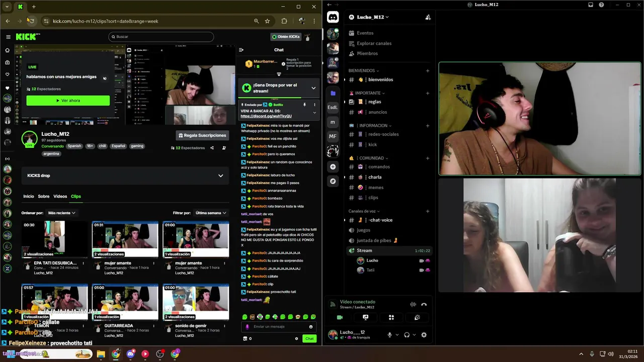Click Ver ahora button
Image resolution: width=644 pixels, height=362 pixels.
pos(68,101)
